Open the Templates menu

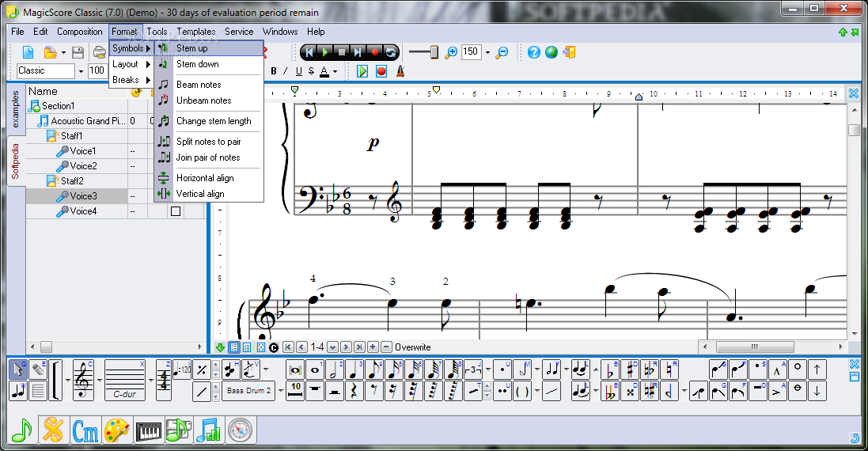(196, 32)
